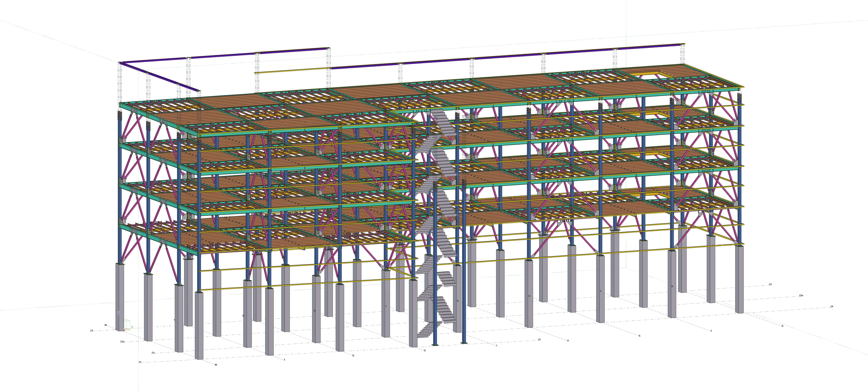Click the base plate of left blue stair column
The image size is (868, 392).
pos(435,345)
